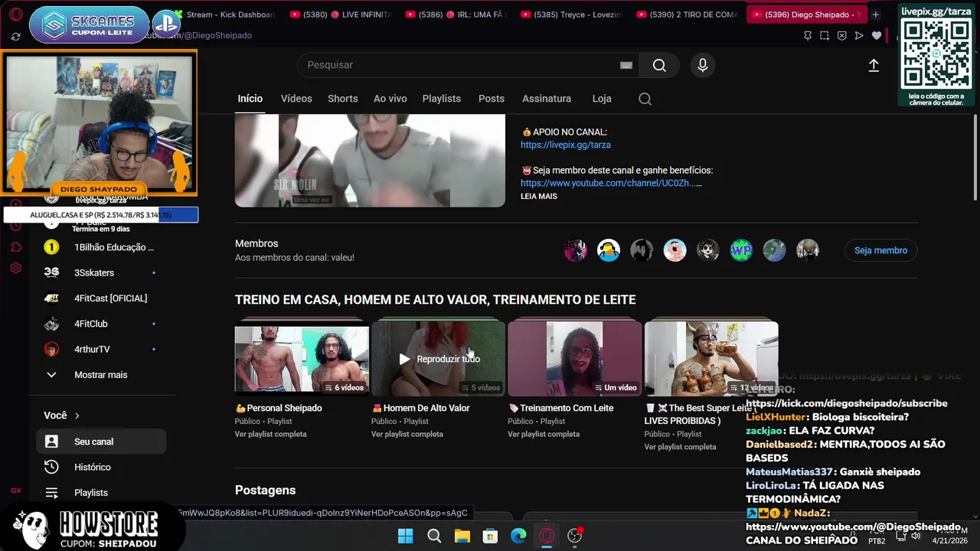Open Ver playlist completa under Personal Sheipado
This screenshot has width=980, height=551.
(270, 434)
